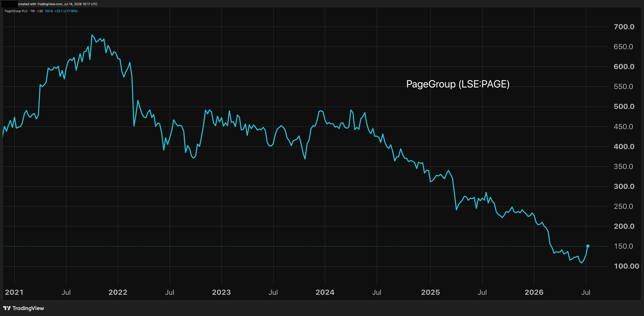This screenshot has height=316, width=644.
Task: Click the 2024 time axis label
Action: pos(325,292)
